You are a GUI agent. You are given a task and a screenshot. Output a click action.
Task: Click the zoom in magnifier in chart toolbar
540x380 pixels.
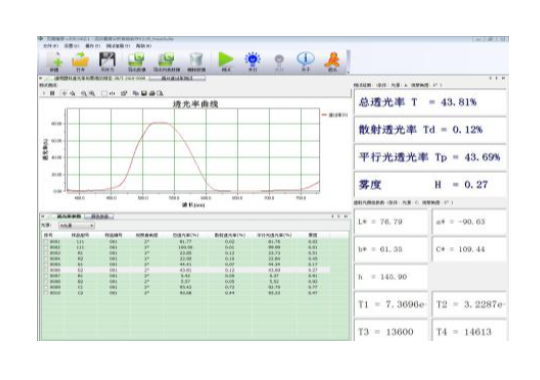92,93
